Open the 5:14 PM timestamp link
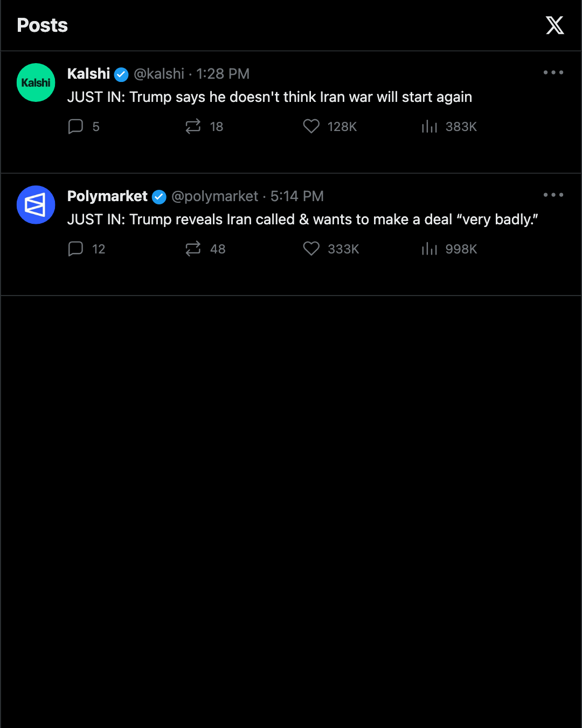This screenshot has height=728, width=582. point(297,196)
